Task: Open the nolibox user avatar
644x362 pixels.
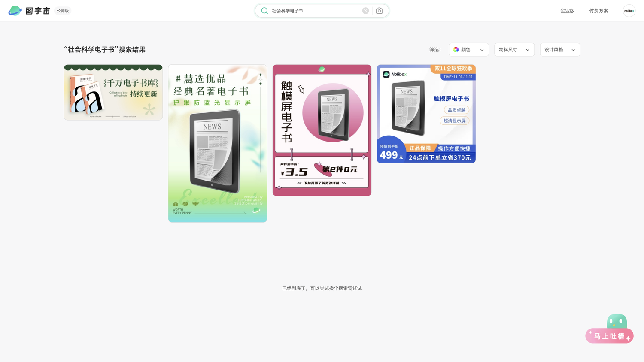Action: 629,11
